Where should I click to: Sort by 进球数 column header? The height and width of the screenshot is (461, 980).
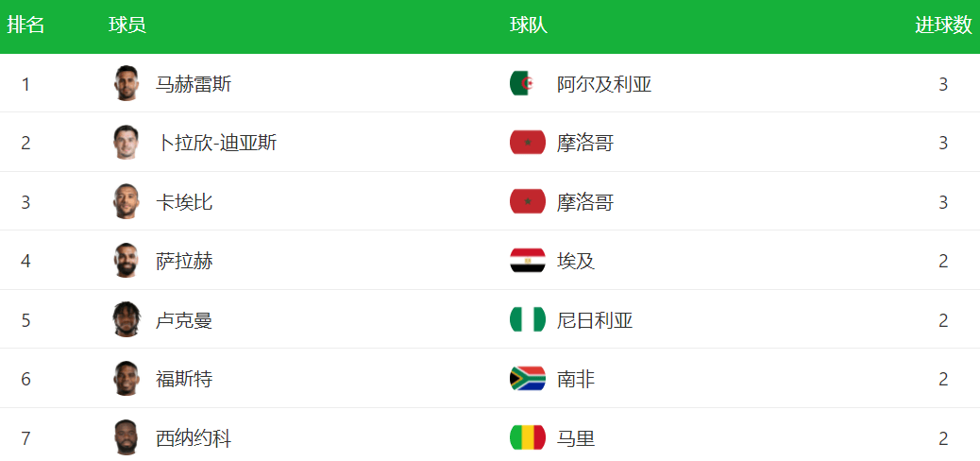point(943,26)
